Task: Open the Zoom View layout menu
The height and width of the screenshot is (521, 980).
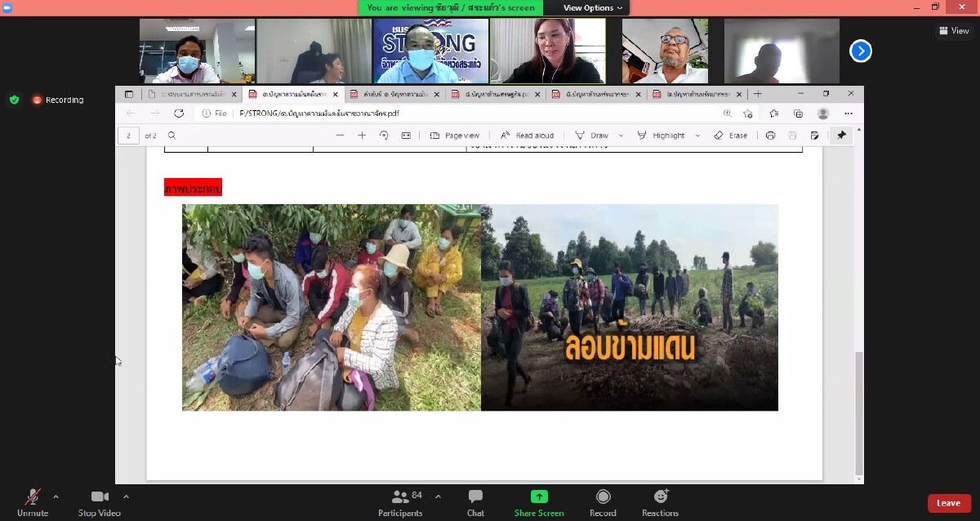Action: (954, 30)
